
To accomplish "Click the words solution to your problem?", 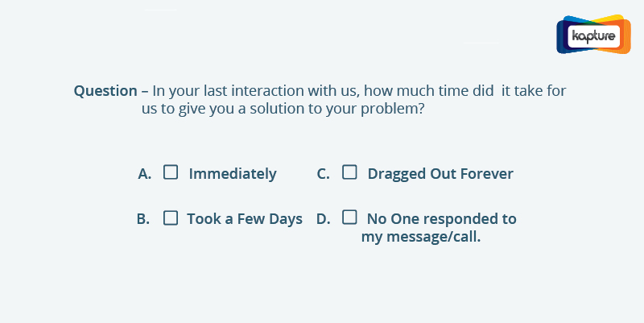I will 337,109.
